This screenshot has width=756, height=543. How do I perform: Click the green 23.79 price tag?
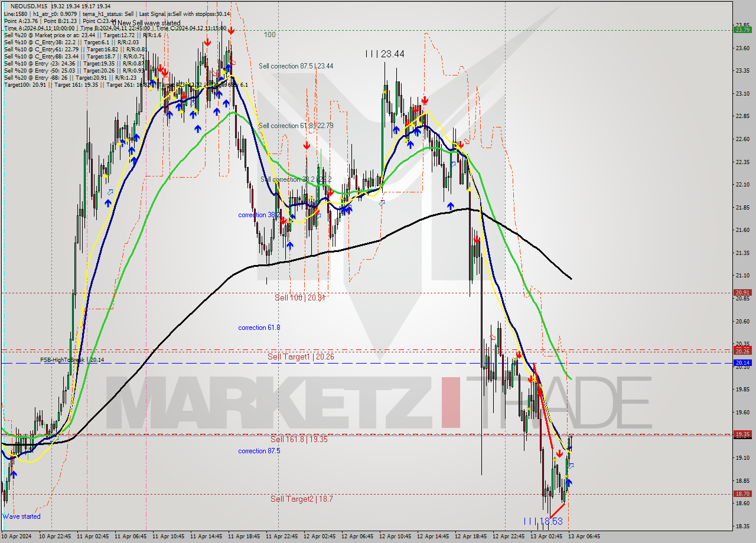[742, 30]
